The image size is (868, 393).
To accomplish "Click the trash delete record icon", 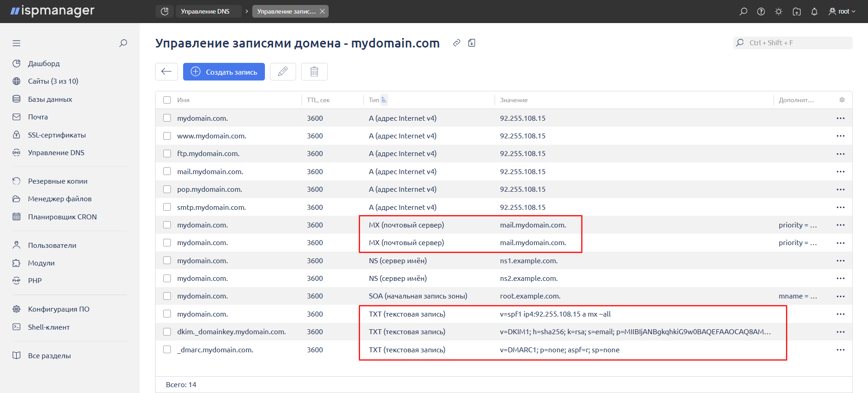I will coord(314,71).
